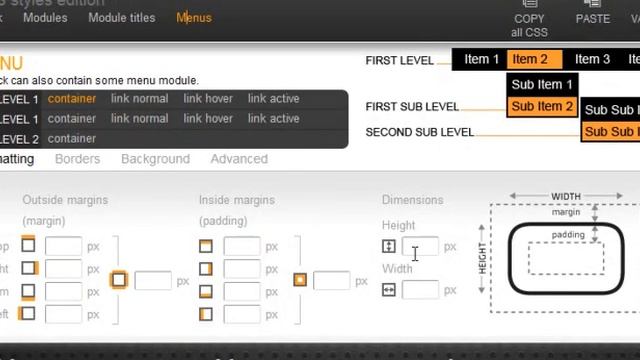Click the left outside margin input field
The image size is (640, 360).
[63, 314]
